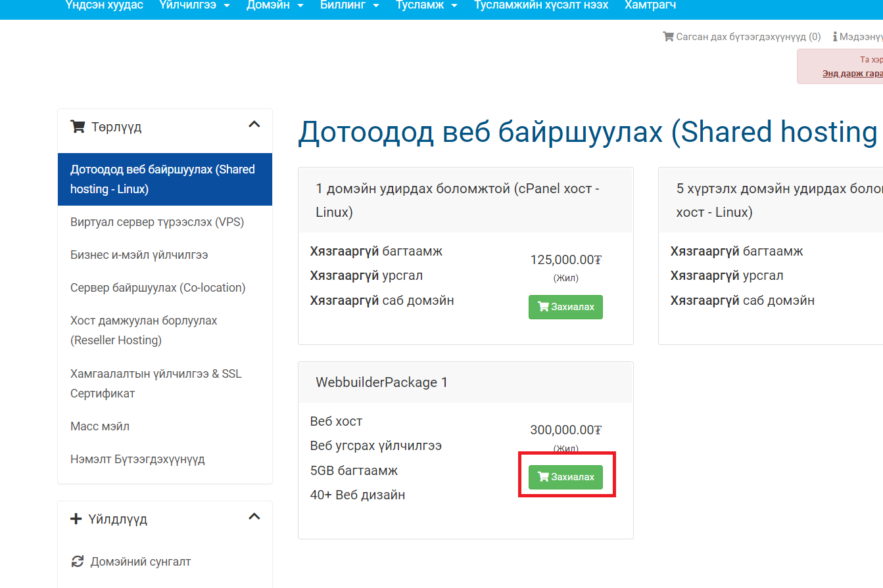Screen dimensions: 883x588
Task: Open Домэйний сунгалт action link
Action: click(x=141, y=562)
